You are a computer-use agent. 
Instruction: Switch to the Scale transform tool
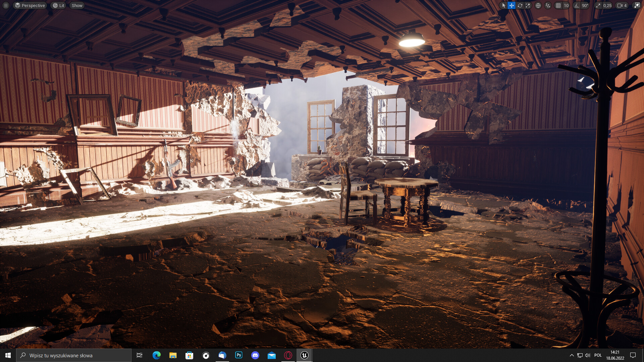[528, 5]
